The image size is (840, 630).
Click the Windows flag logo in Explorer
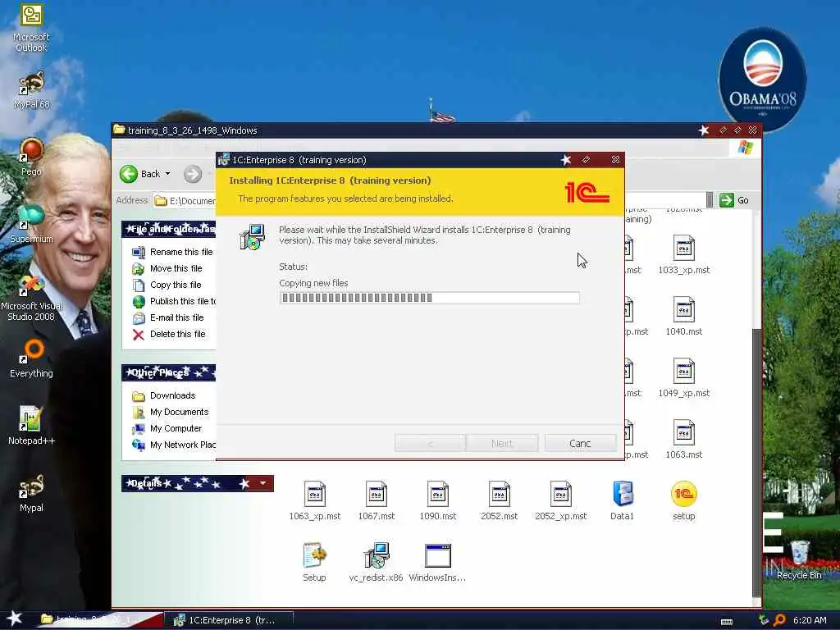[x=745, y=148]
